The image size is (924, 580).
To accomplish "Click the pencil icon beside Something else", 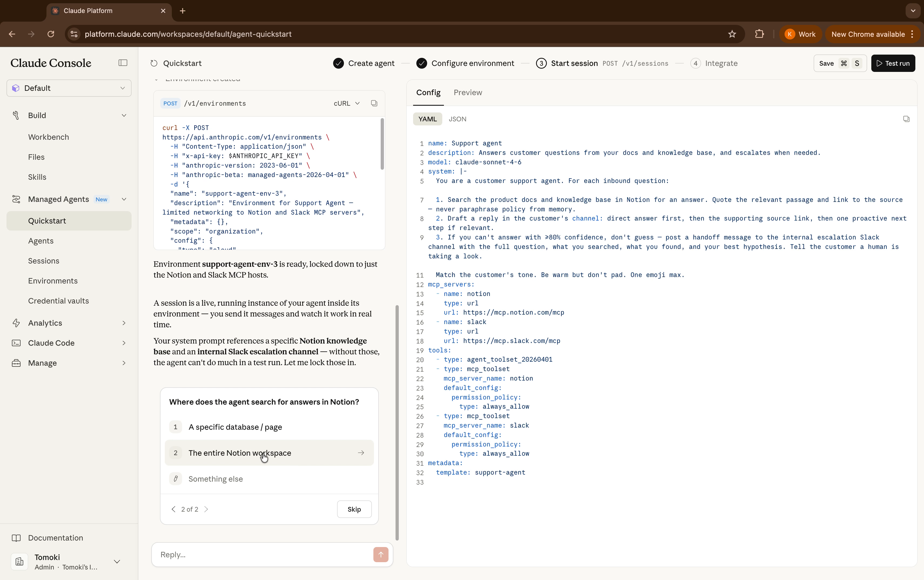I will pos(176,479).
